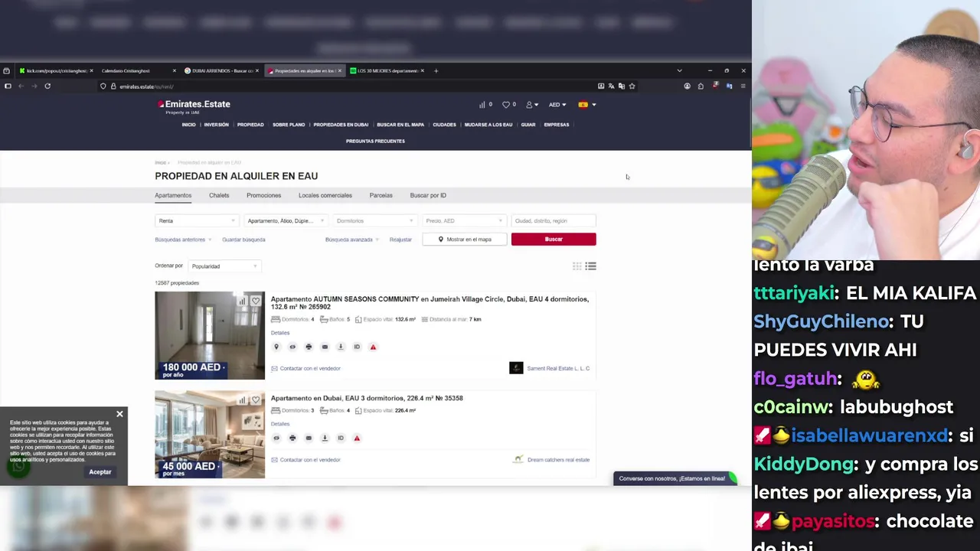Open user account menu in header
Screen dimensions: 980x551
(x=531, y=104)
